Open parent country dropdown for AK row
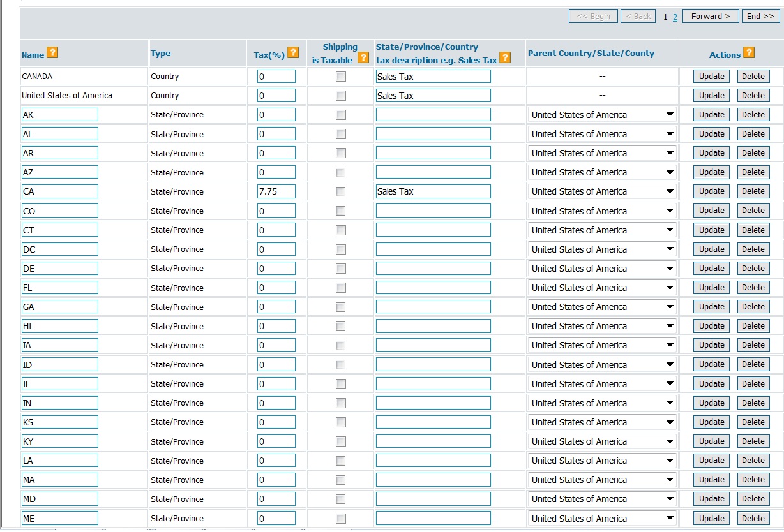 click(x=602, y=115)
